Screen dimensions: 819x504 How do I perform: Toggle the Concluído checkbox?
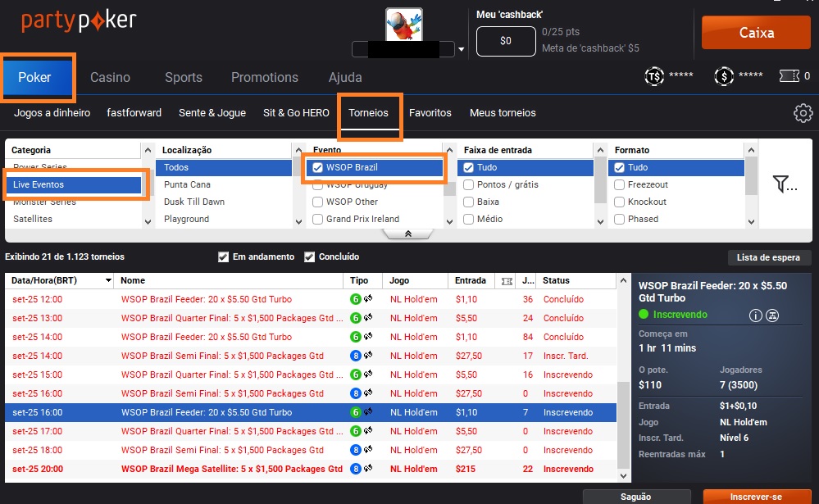pos(310,257)
